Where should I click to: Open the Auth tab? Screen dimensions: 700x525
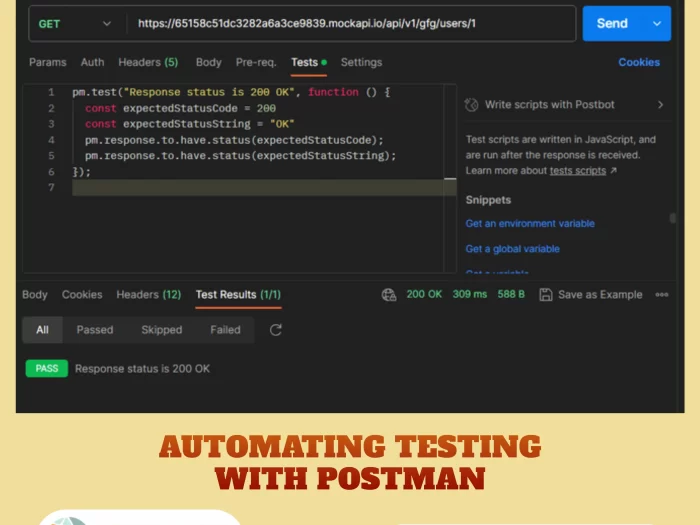(x=92, y=62)
